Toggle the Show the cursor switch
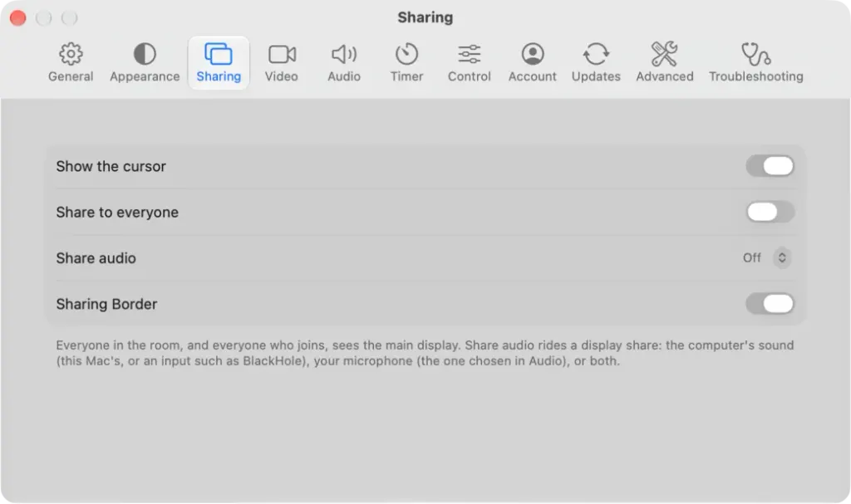This screenshot has width=851, height=504. point(770,166)
